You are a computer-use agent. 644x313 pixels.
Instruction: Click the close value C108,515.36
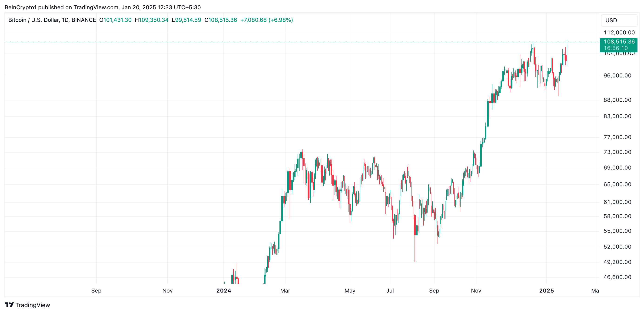(x=220, y=20)
